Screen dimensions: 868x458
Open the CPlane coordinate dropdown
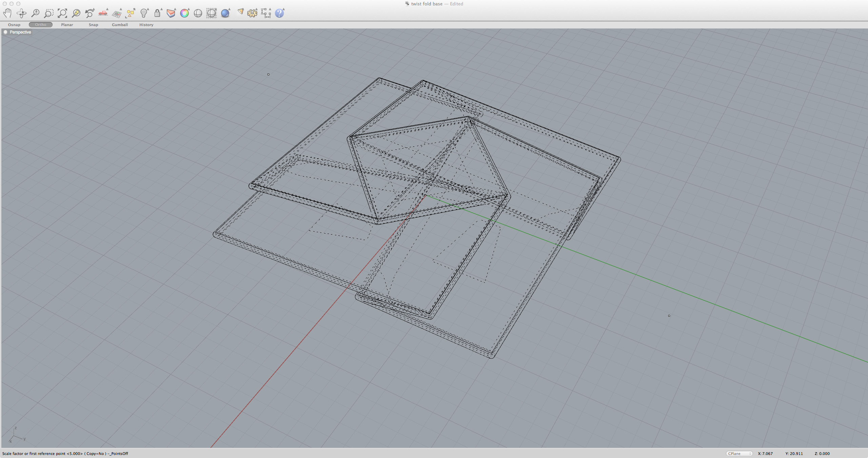(739, 454)
